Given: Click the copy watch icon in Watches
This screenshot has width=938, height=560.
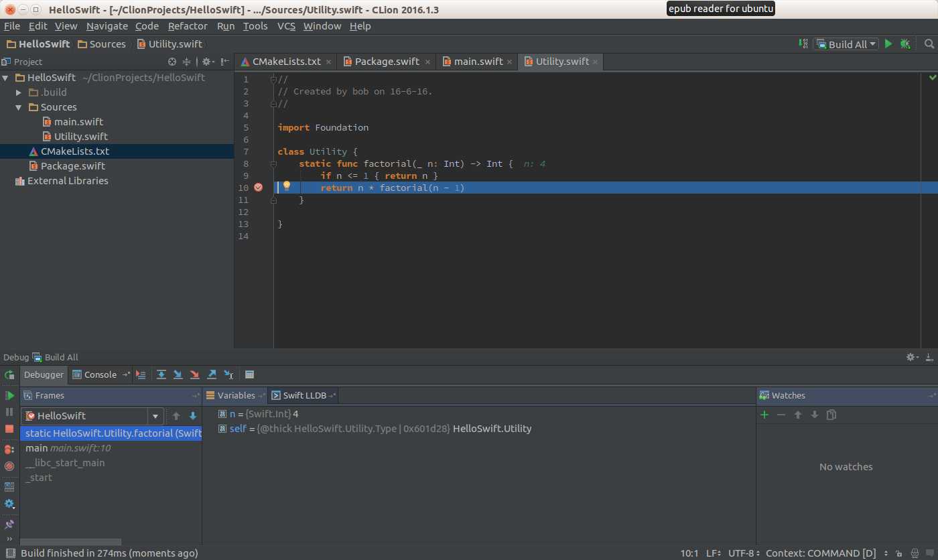Looking at the screenshot, I should [x=831, y=415].
